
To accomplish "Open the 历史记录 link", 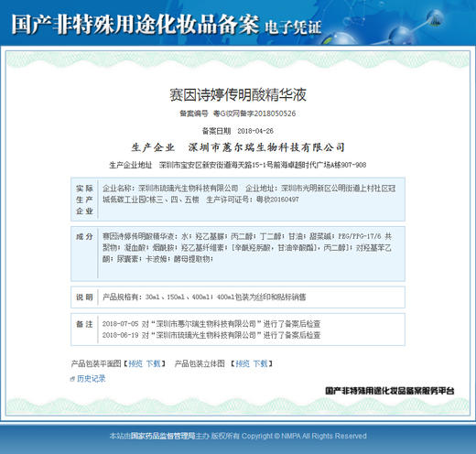I will click(x=91, y=379).
